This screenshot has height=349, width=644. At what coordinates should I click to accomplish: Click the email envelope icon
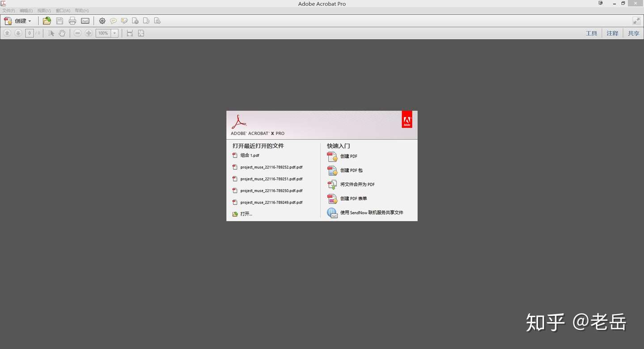coord(85,21)
